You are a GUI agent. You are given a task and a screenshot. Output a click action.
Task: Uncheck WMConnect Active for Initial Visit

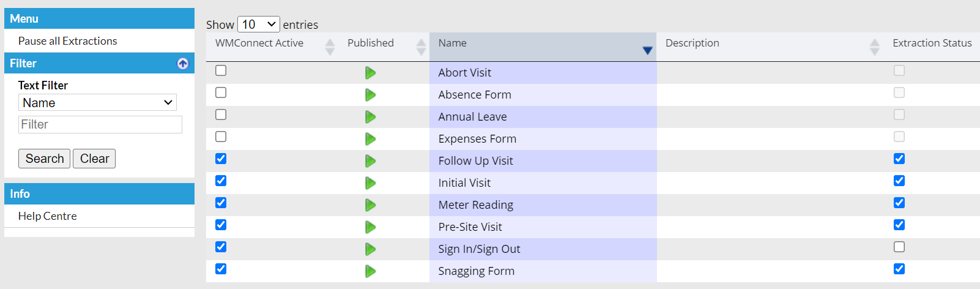point(221,181)
